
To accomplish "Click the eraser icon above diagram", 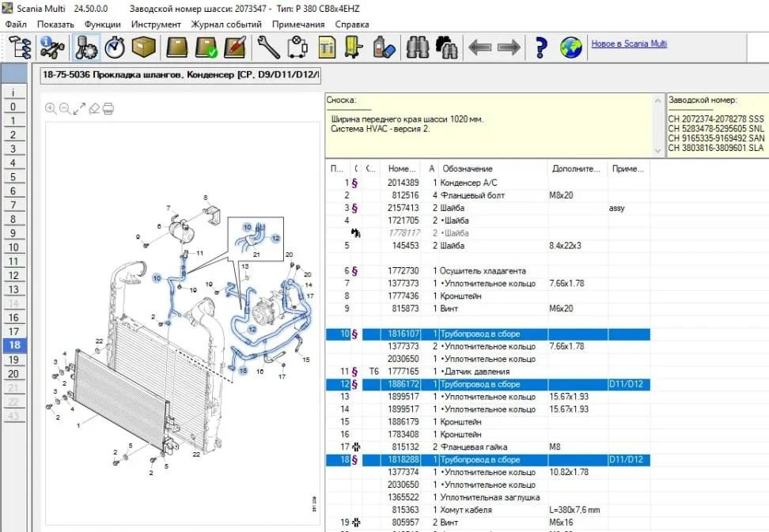I will point(94,108).
